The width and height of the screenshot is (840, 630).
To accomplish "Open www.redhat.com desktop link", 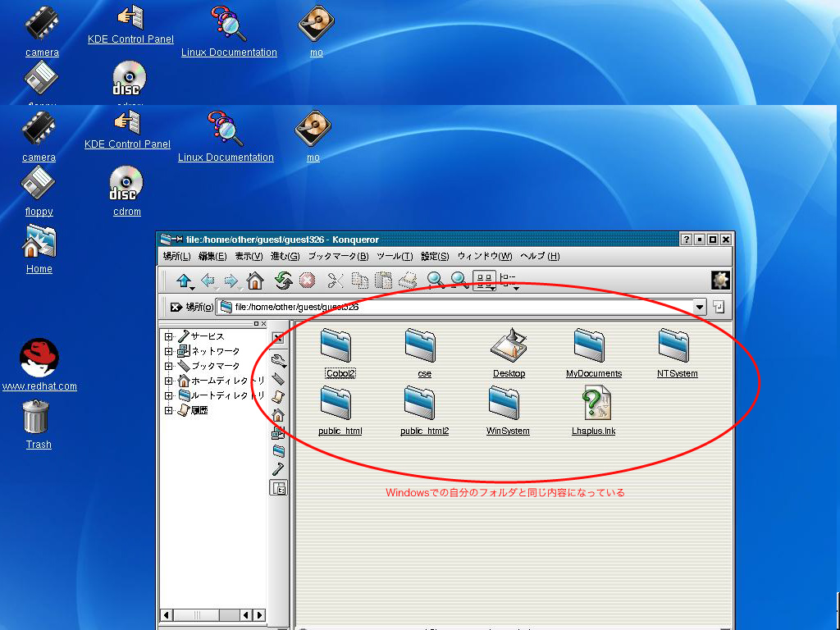I will coord(39,365).
